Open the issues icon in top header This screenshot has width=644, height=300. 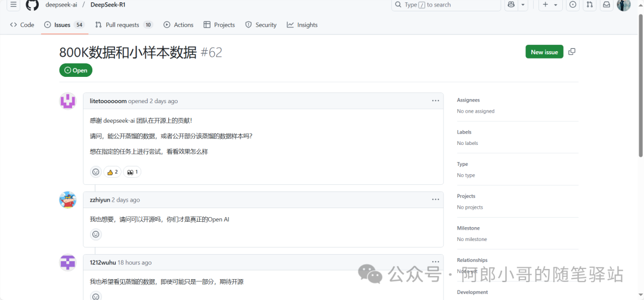pyautogui.click(x=572, y=5)
